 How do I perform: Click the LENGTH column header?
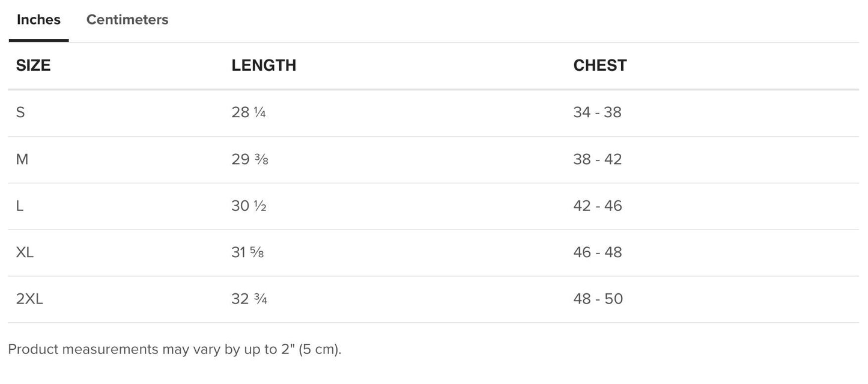pos(264,66)
